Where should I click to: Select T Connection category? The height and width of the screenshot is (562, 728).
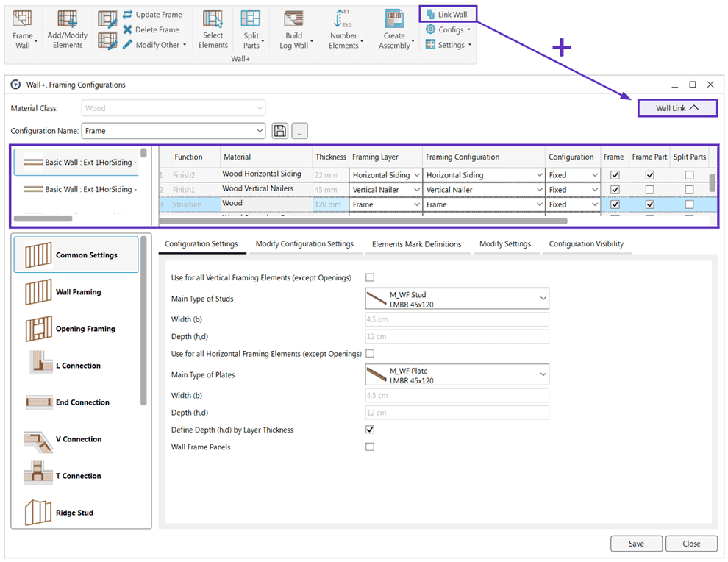pos(76,476)
